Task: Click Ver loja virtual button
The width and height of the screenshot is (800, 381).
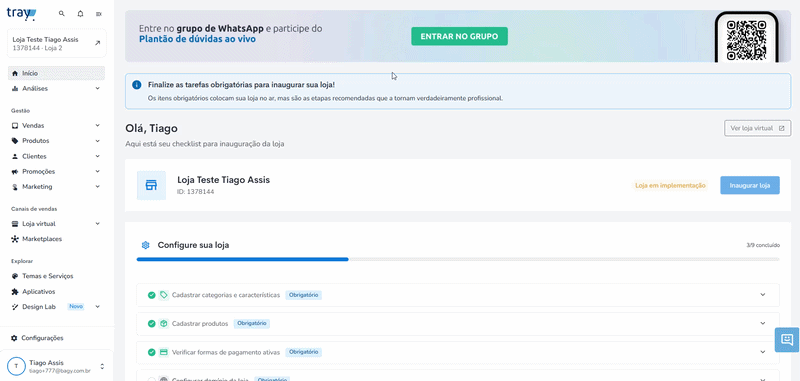Action: [757, 128]
